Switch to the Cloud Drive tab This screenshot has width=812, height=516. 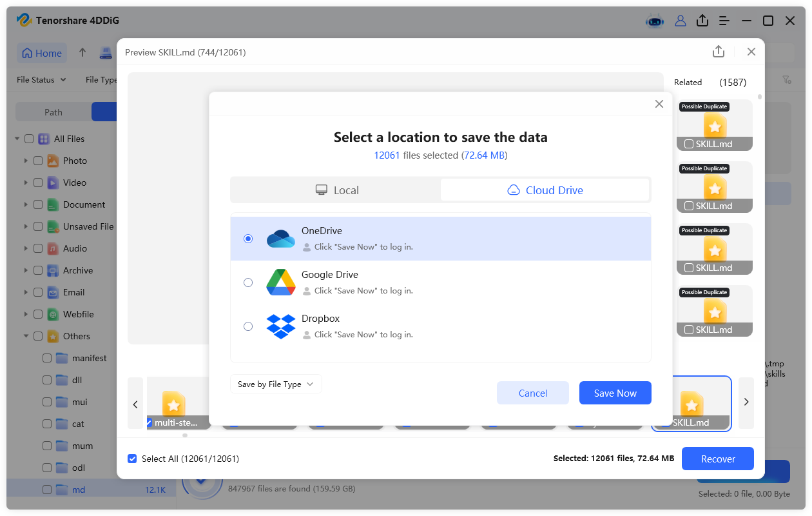(x=545, y=190)
